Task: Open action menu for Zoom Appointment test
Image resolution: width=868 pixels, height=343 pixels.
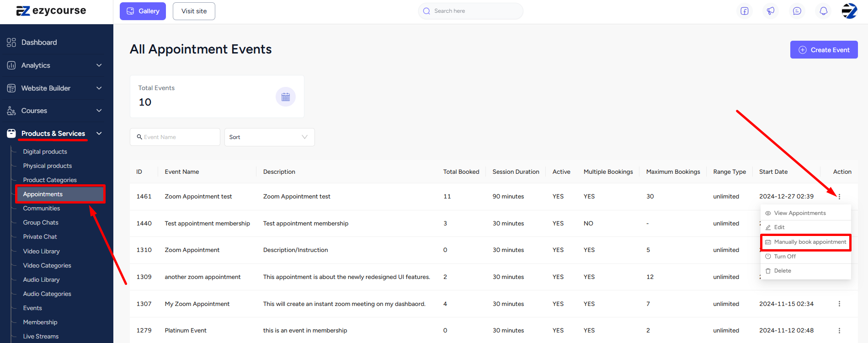Action: (x=839, y=197)
